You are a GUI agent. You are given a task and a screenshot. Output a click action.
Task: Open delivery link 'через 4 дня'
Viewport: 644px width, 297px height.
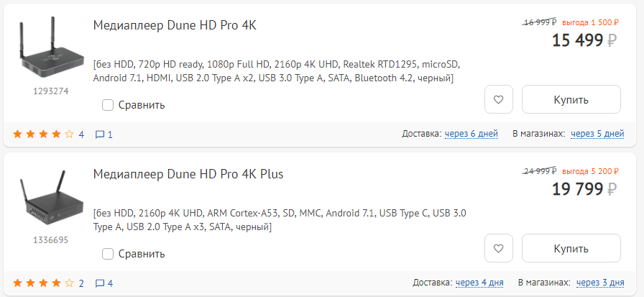(x=478, y=283)
